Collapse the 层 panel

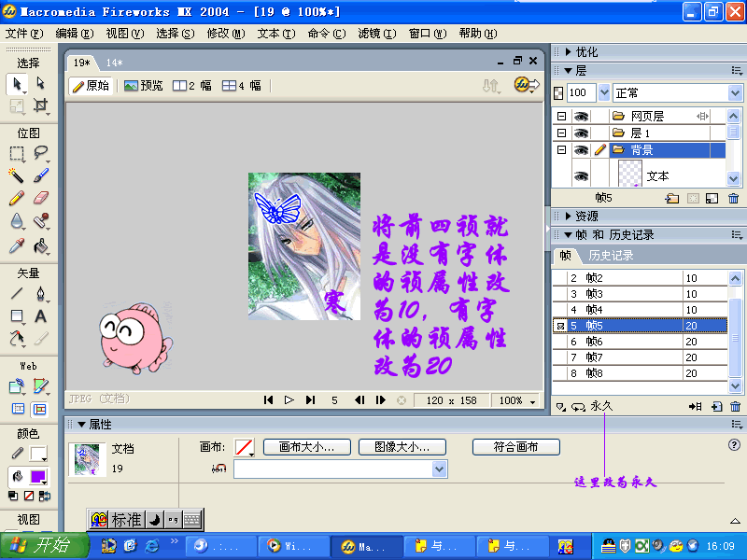(x=569, y=71)
